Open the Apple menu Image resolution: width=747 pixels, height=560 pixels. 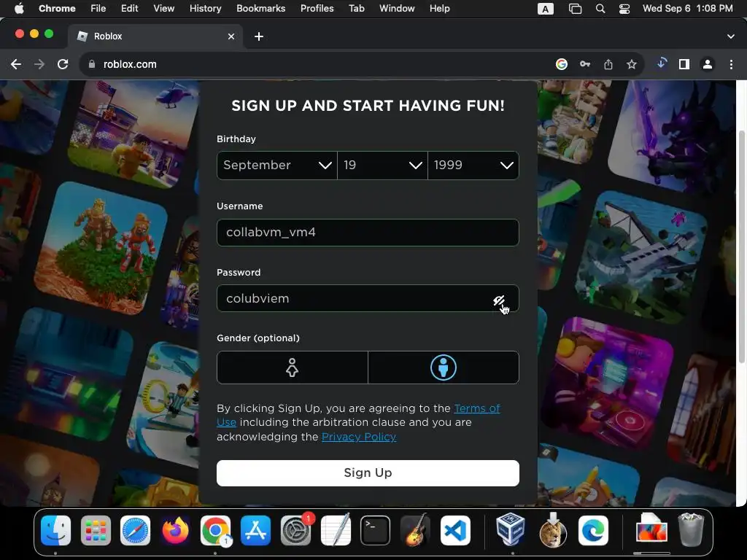coord(19,9)
